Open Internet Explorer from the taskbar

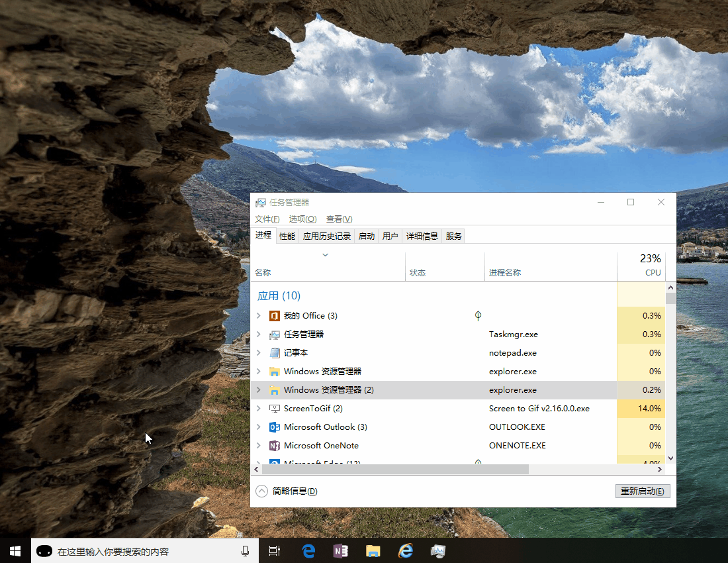tap(406, 550)
